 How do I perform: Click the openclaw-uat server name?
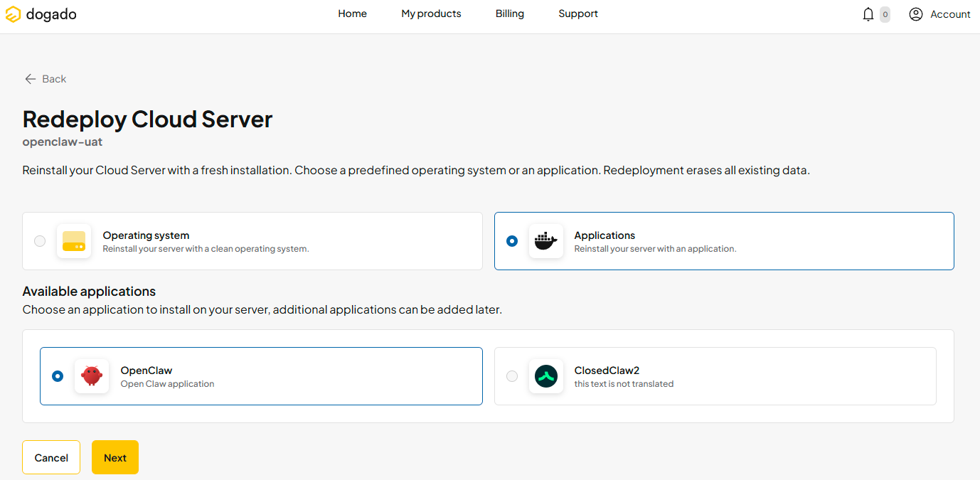(x=63, y=142)
